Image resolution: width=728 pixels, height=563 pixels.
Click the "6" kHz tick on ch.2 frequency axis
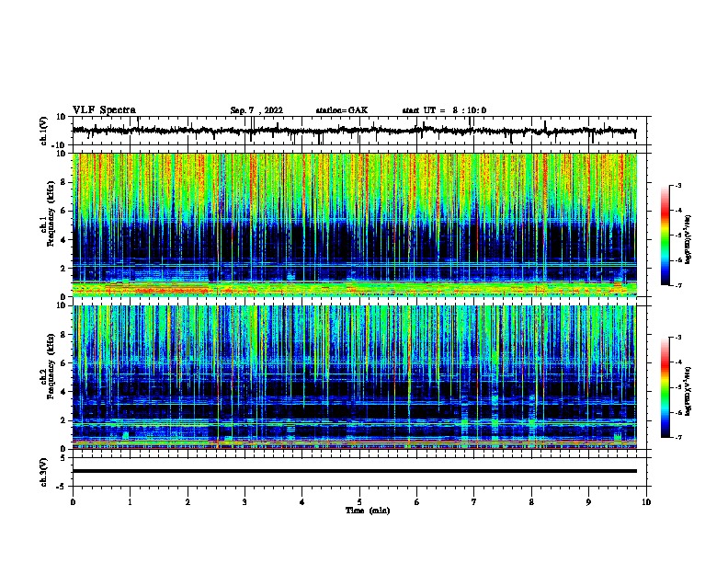(x=63, y=363)
